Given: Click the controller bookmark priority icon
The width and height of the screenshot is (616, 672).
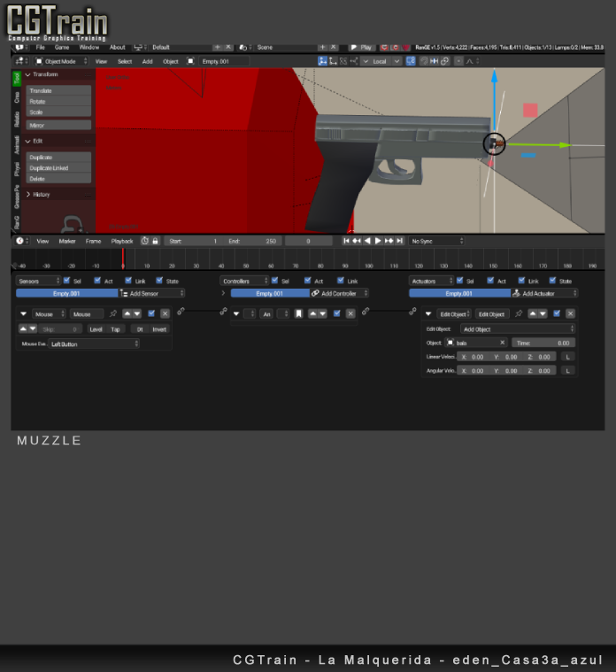Looking at the screenshot, I should pos(299,313).
